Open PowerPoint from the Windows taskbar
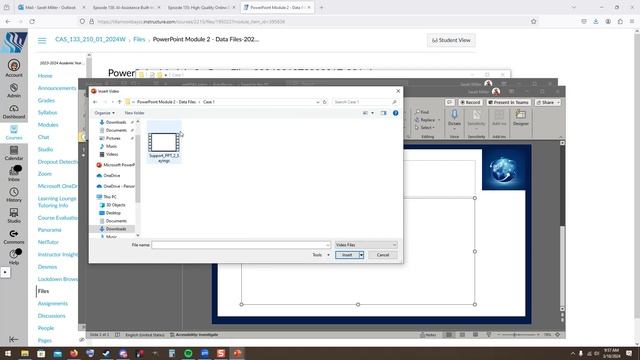640x360 pixels. [237, 353]
